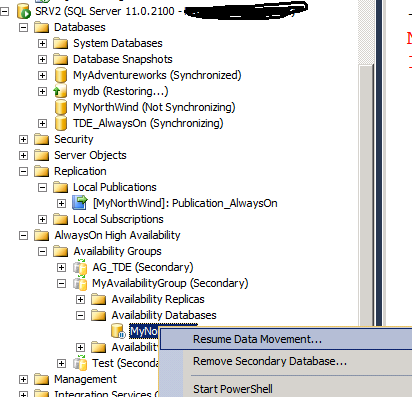Collapse the Availability Groups node
412x397 pixels.
click(42, 251)
